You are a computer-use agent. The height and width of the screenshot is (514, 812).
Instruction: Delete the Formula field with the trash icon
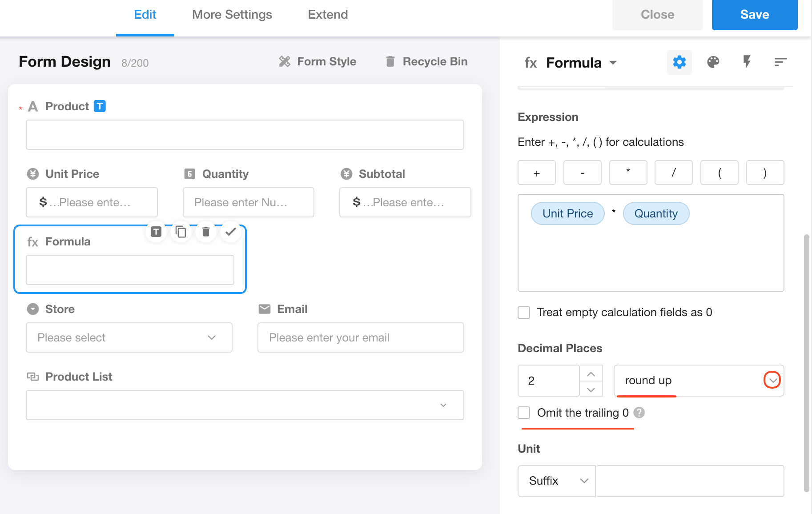click(205, 232)
